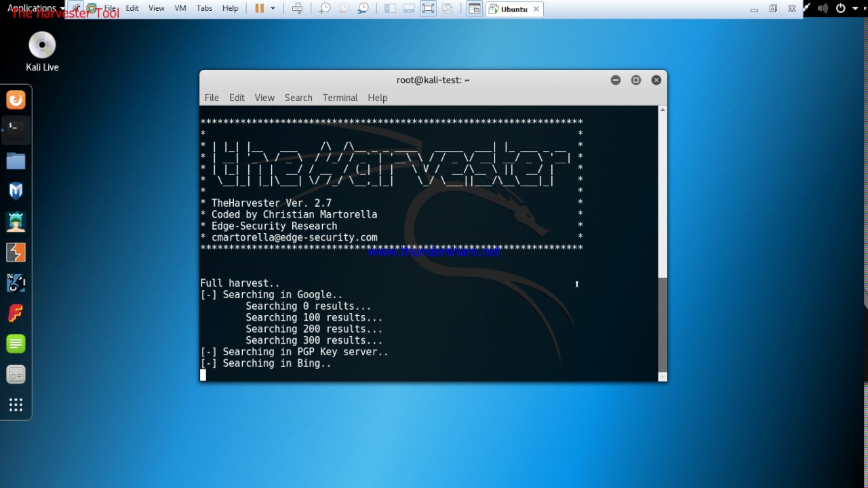Open the Kali power system menu
868x488 pixels.
coord(846,8)
